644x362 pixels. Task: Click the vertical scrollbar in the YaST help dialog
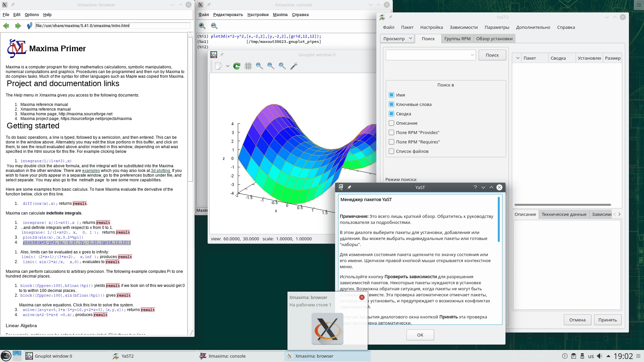(499, 220)
